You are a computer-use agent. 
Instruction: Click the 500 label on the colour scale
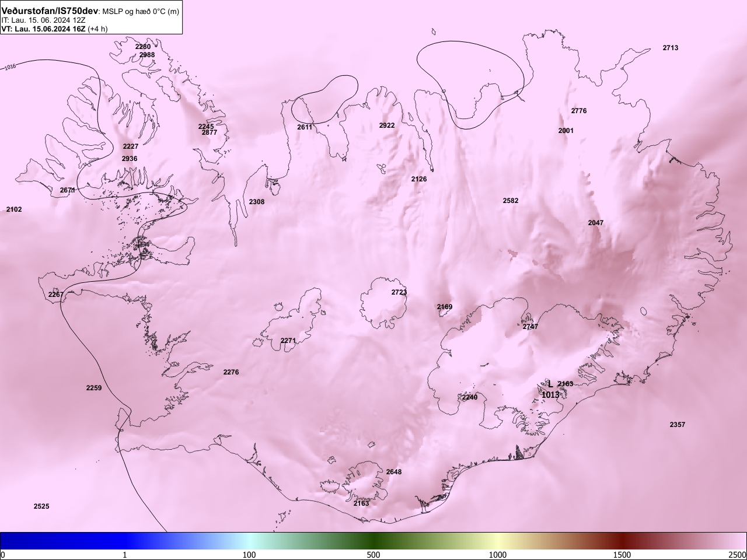click(x=373, y=554)
